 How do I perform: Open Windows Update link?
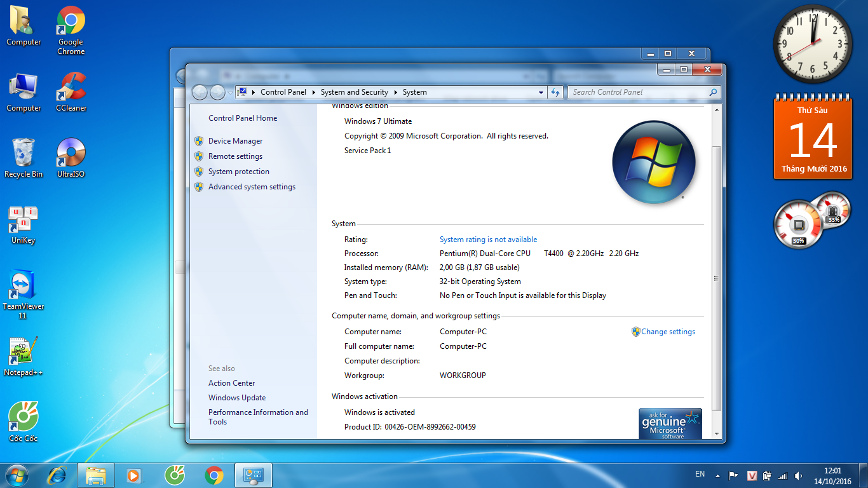pyautogui.click(x=237, y=398)
